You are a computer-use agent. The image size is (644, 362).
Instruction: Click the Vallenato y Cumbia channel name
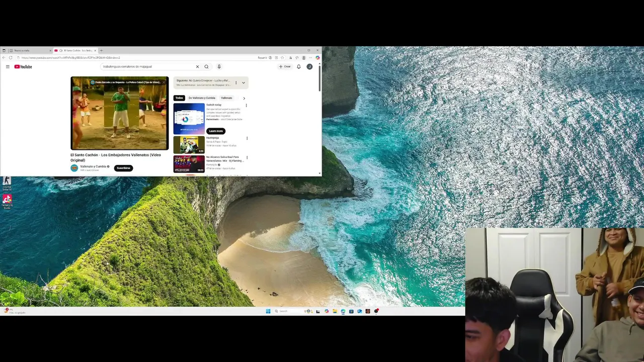click(x=93, y=166)
